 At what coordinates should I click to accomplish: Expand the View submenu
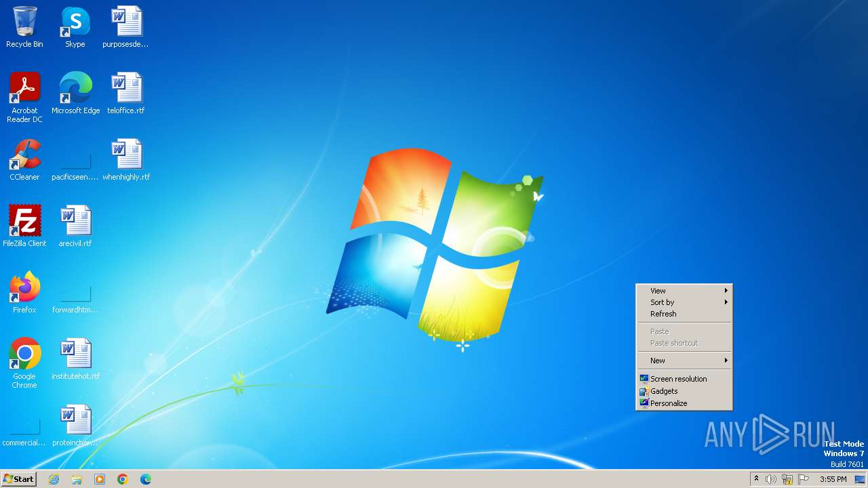click(684, 291)
